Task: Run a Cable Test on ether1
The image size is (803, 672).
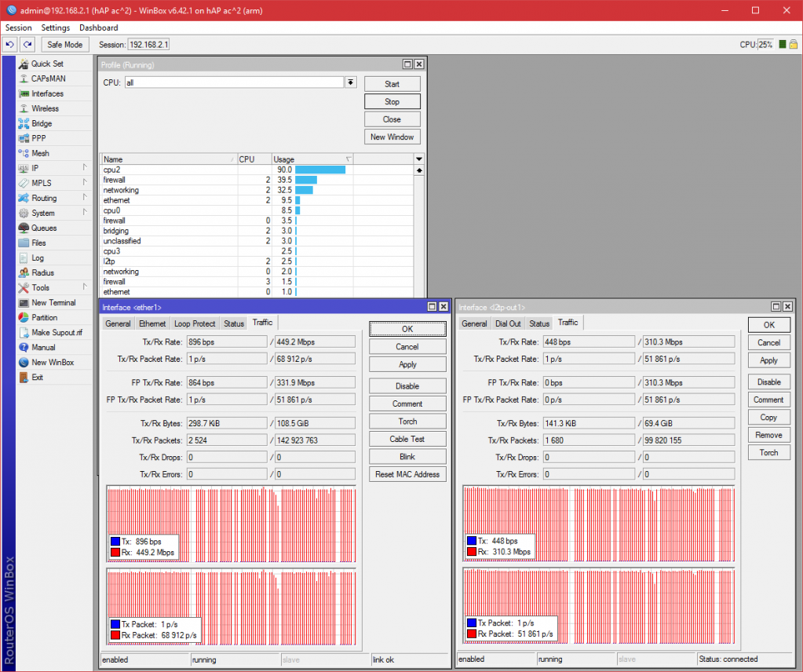Action: tap(407, 438)
